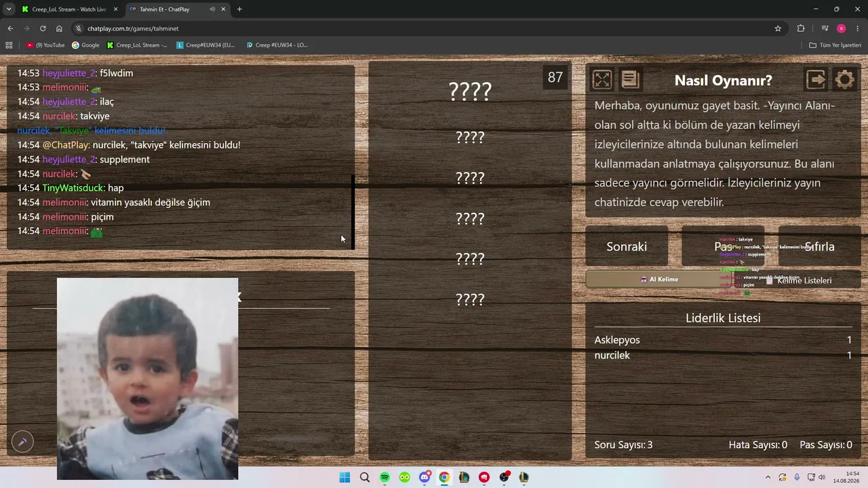868x488 pixels.
Task: Bookmark this page with the star icon
Action: [778, 28]
